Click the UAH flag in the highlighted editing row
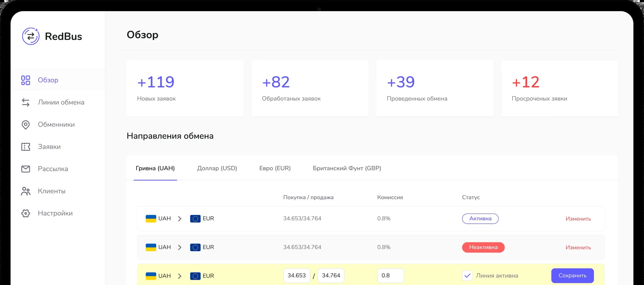This screenshot has width=644, height=285. click(151, 276)
